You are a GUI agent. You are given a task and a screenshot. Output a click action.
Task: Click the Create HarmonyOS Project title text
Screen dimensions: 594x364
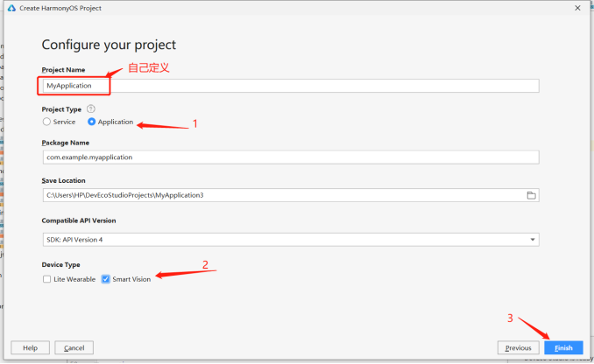point(60,8)
